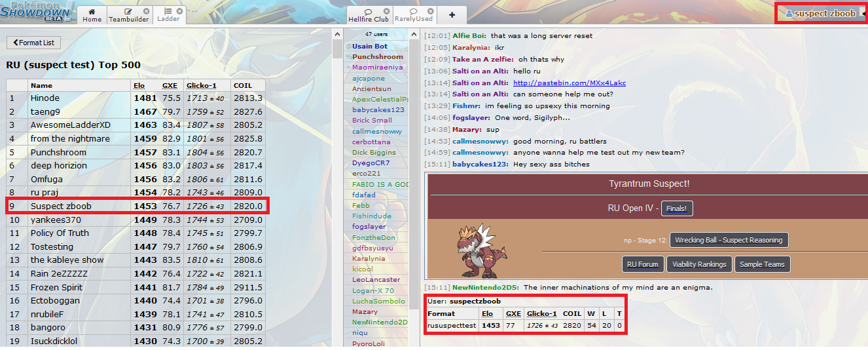Switch to the Hellfire Club tab
This screenshot has width=868, height=350.
[x=368, y=15]
